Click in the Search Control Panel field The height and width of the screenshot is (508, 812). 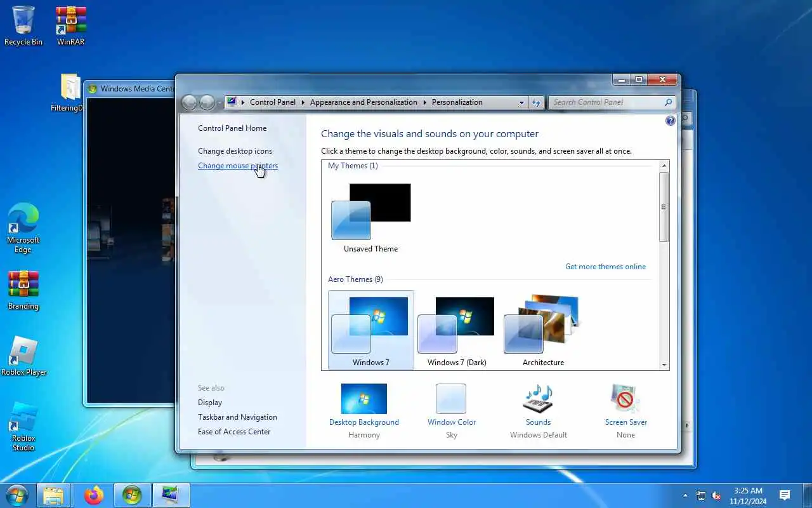pos(606,102)
